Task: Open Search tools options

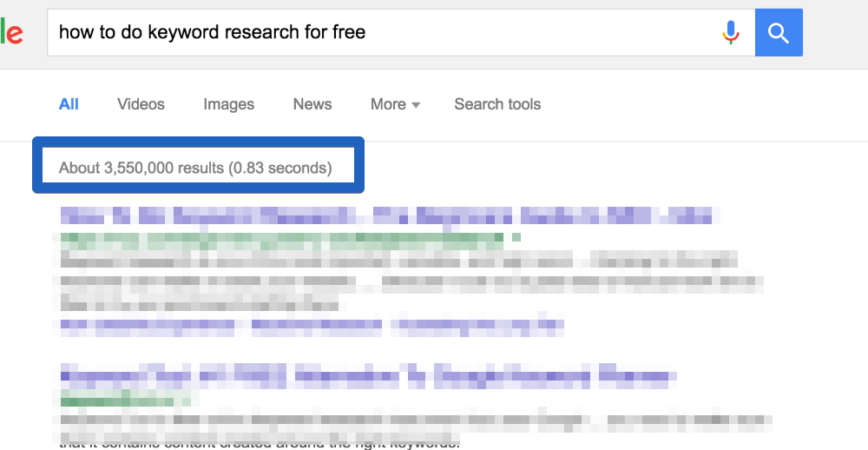Action: click(497, 104)
